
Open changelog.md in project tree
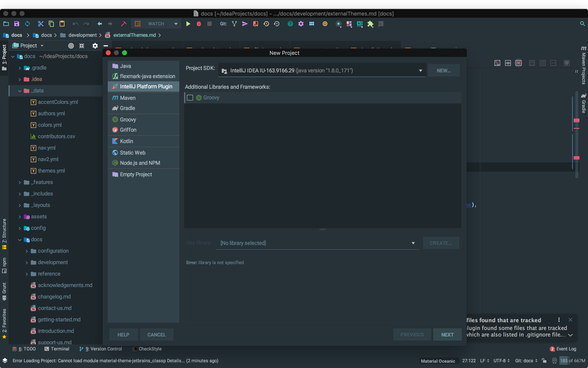(54, 297)
